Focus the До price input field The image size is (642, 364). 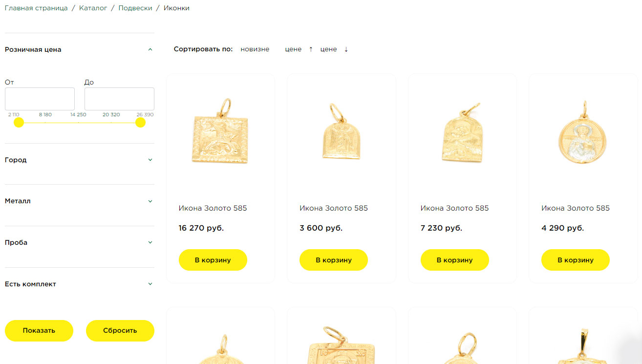click(x=119, y=99)
